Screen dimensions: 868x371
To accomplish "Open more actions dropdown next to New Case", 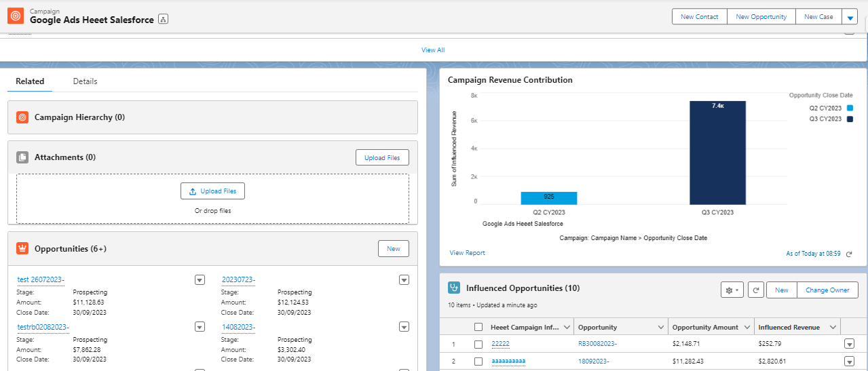I will pyautogui.click(x=851, y=17).
